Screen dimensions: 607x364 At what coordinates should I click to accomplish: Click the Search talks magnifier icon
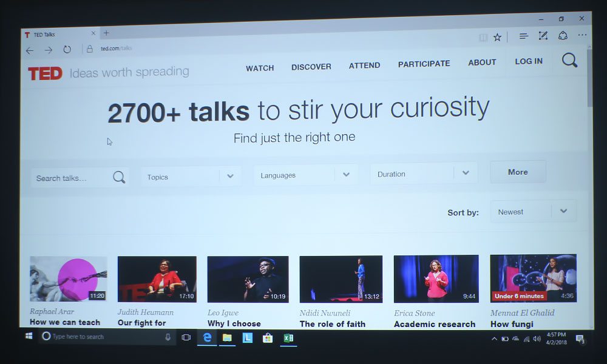point(119,177)
